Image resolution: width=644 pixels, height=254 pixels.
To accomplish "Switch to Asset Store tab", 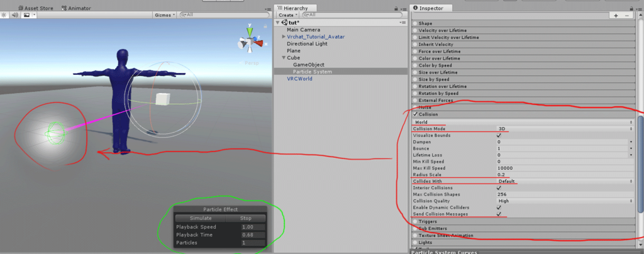I will pyautogui.click(x=35, y=8).
